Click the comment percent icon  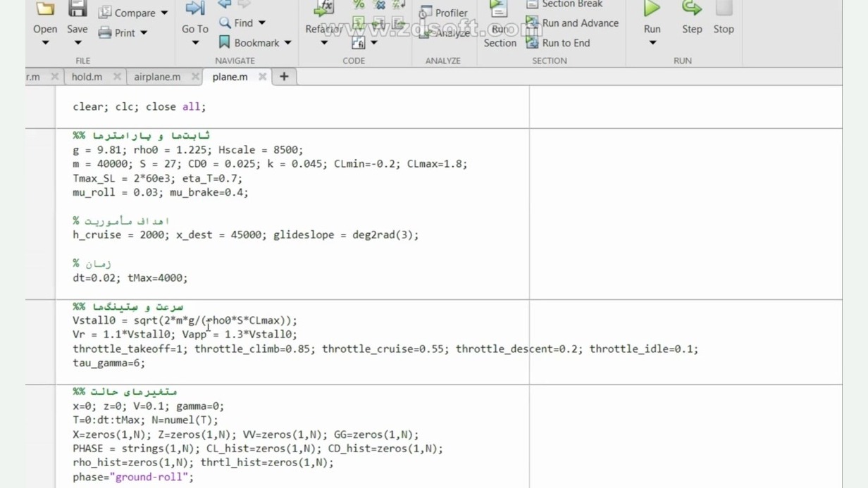[x=359, y=5]
